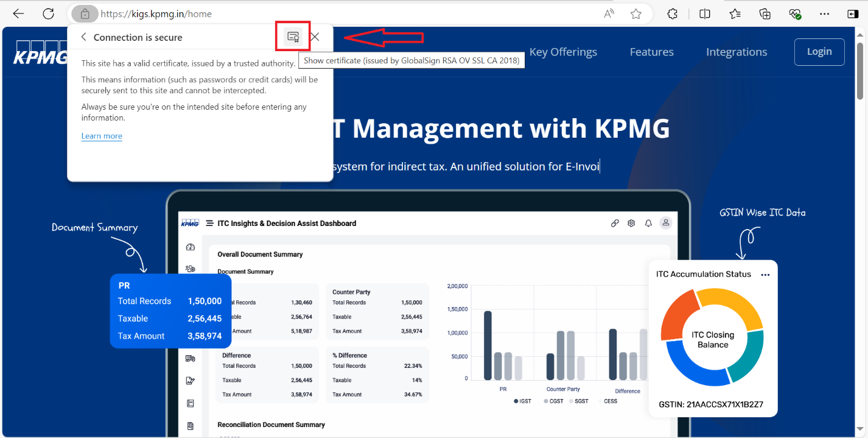This screenshot has height=438, width=868.
Task: Open the Favorites list icon in the toolbar
Action: point(735,13)
